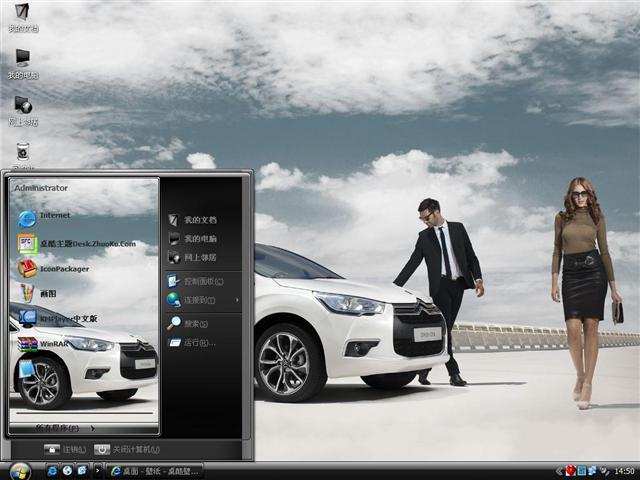
Task: Expand the 所有程序(P) all programs list
Action: tap(65, 428)
